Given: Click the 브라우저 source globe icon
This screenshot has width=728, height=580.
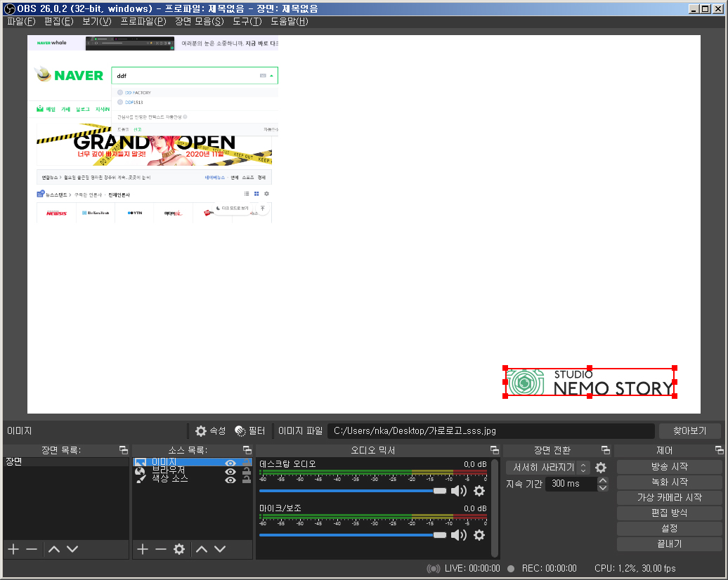Looking at the screenshot, I should pyautogui.click(x=140, y=471).
